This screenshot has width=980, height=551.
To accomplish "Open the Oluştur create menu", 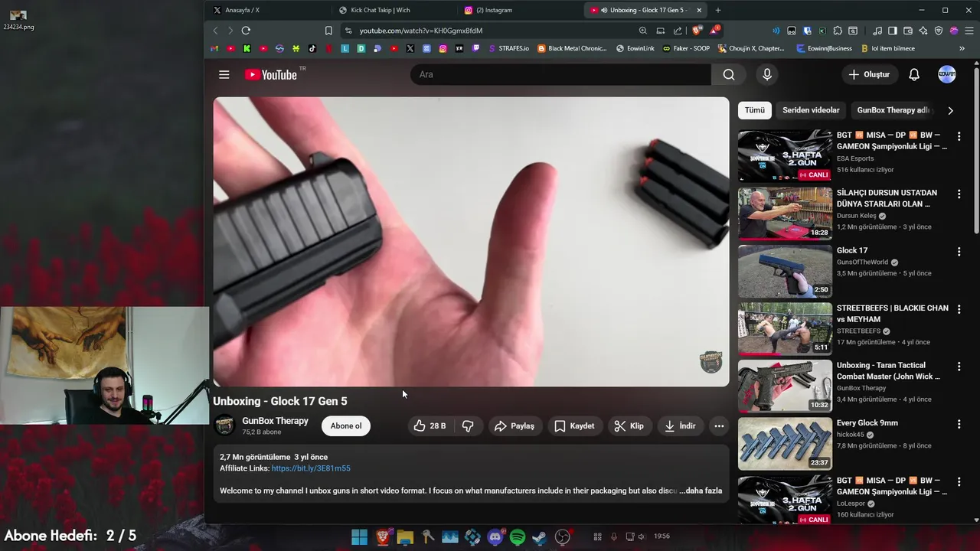I will pos(869,74).
